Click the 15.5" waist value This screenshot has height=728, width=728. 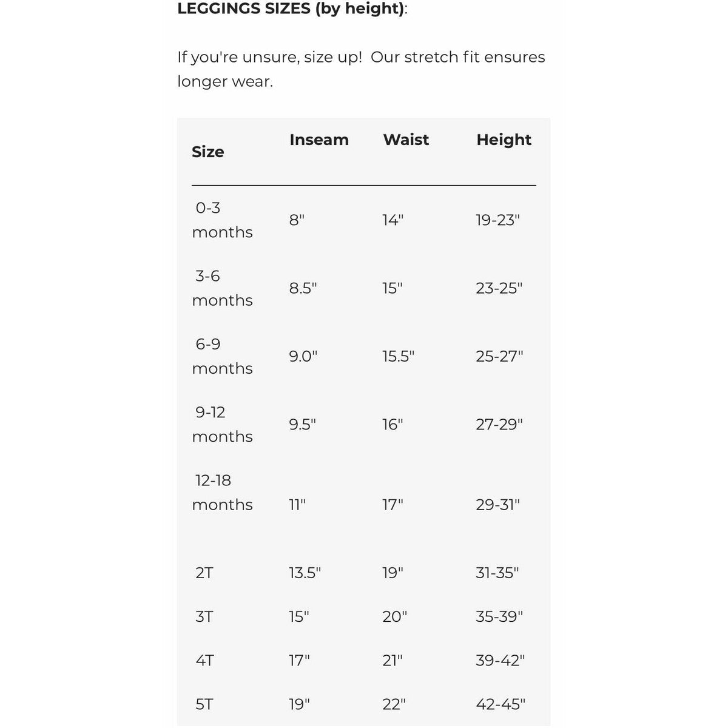click(x=398, y=356)
